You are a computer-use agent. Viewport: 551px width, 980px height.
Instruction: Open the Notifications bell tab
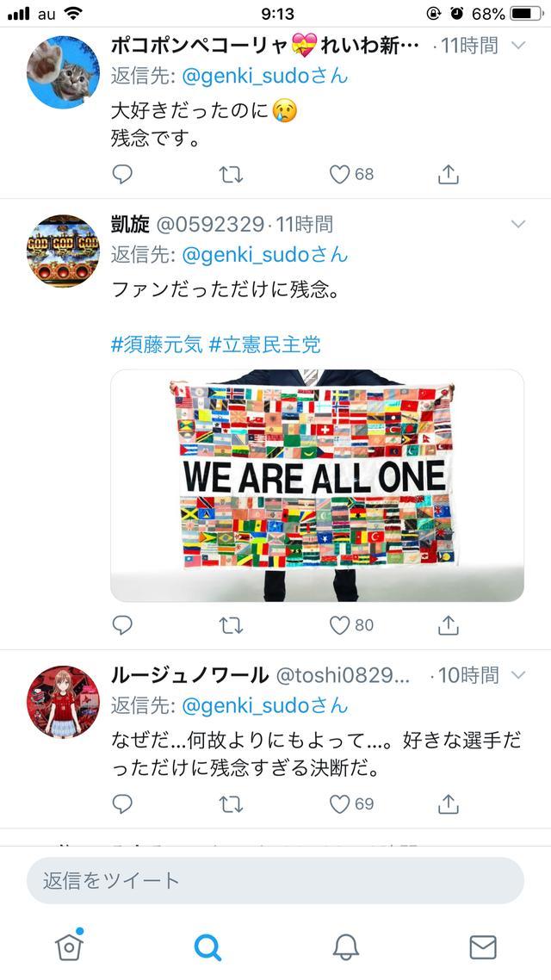click(x=345, y=947)
